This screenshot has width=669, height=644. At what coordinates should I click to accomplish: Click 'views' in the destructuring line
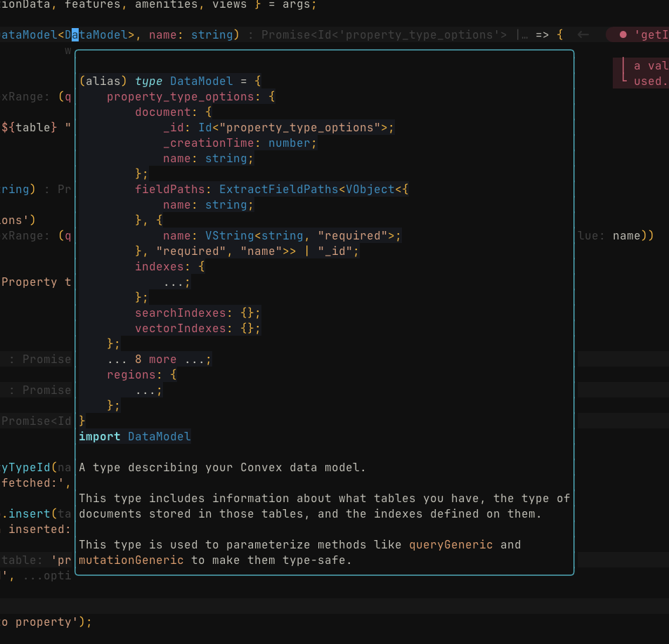229,5
